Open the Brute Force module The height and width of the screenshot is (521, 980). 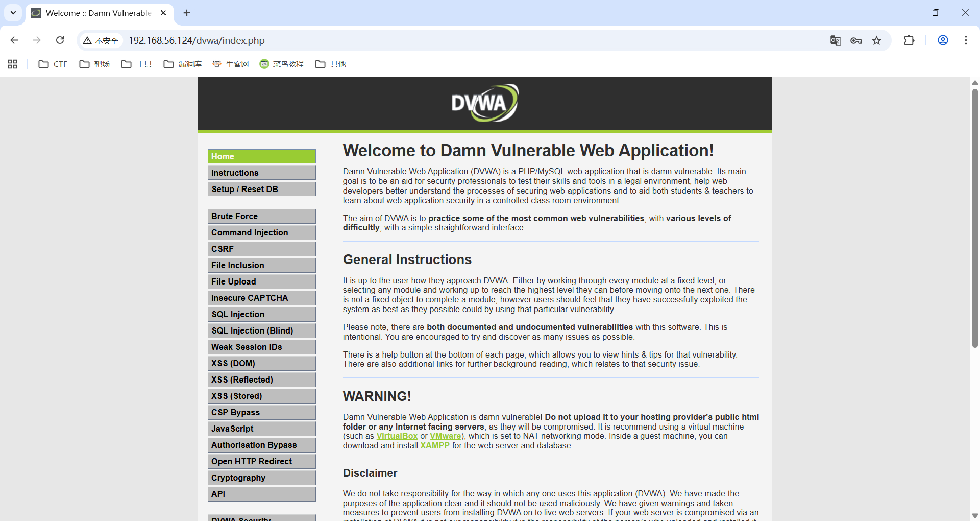(262, 216)
